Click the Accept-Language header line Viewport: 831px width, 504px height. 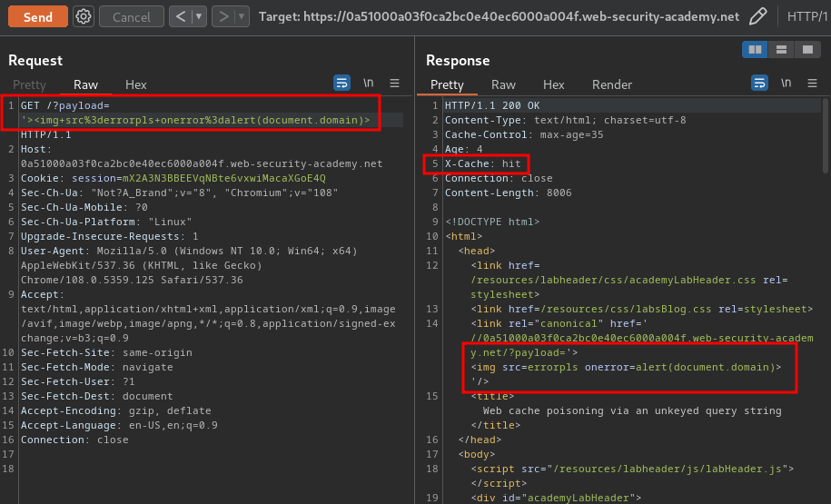pos(119,425)
